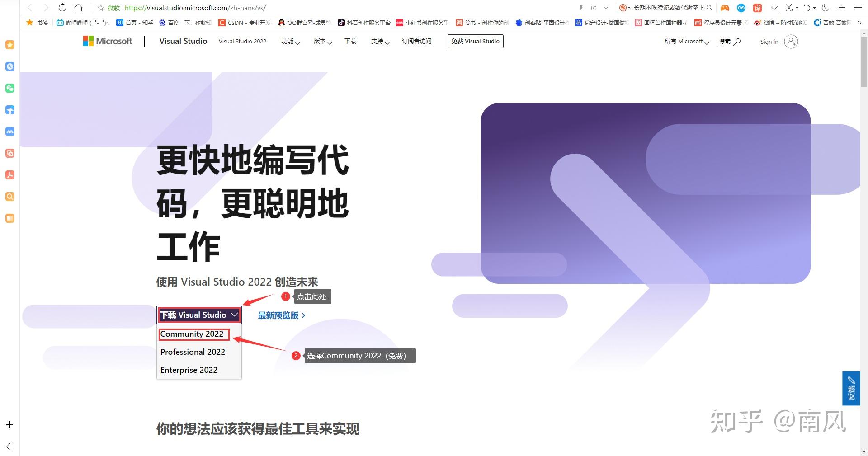Click the scissors screenshot tool icon

click(x=789, y=8)
